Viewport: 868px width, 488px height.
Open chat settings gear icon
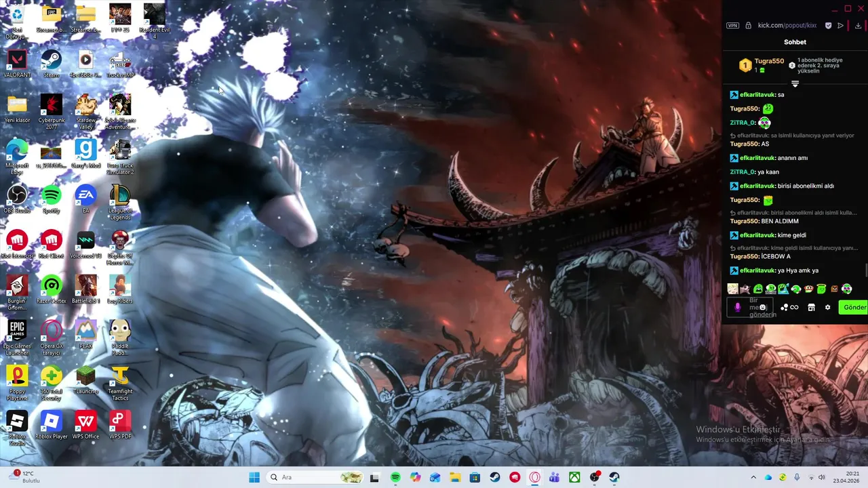click(827, 308)
